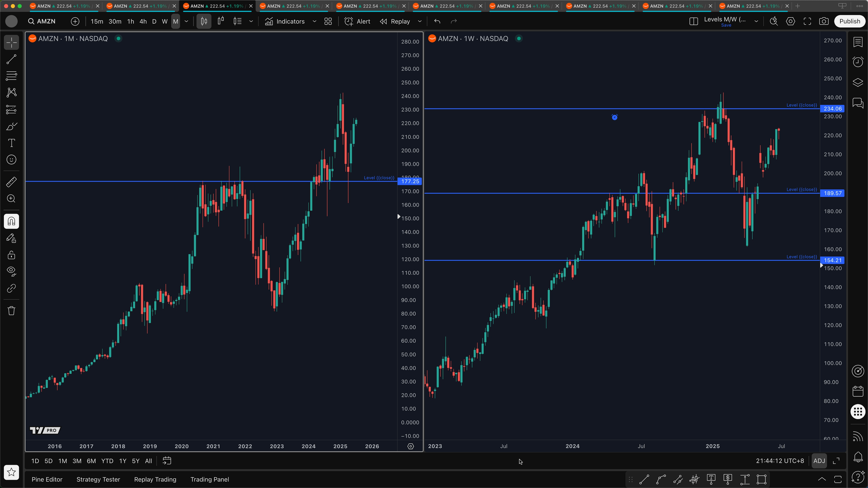
Task: Set date range to YTD
Action: (x=107, y=461)
